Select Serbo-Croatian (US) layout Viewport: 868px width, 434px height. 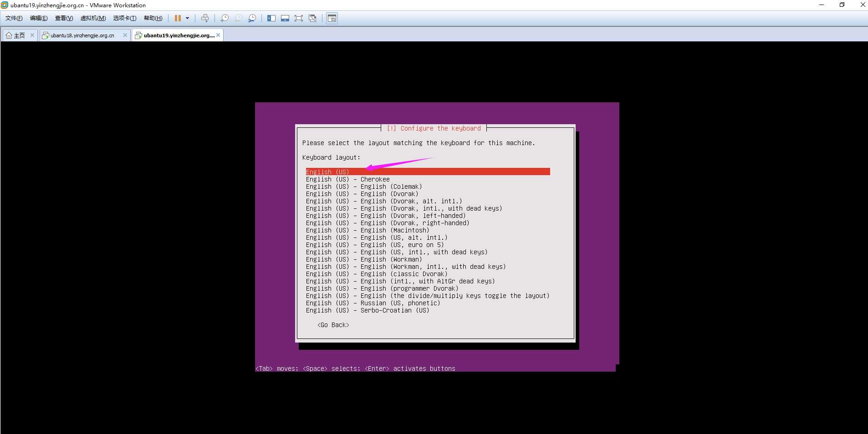368,310
